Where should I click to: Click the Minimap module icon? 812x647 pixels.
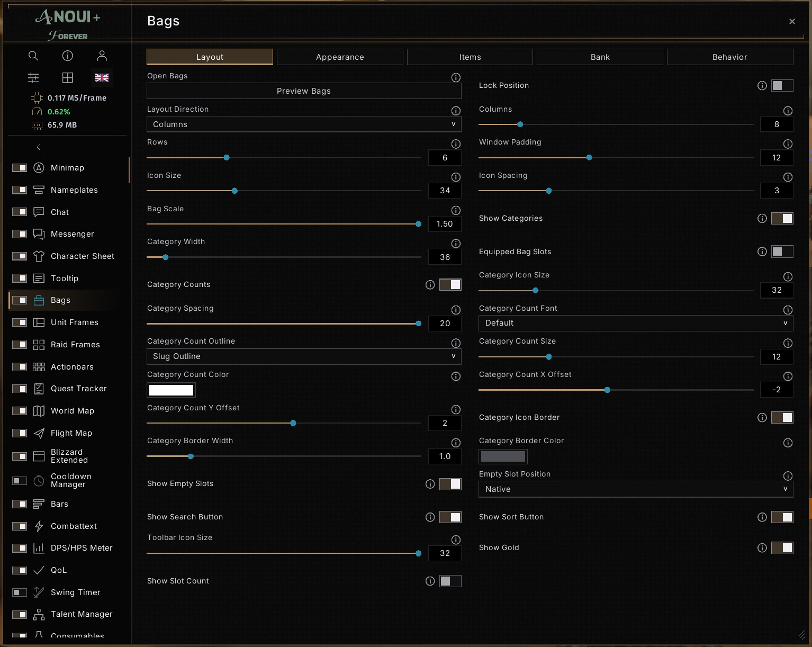pos(39,168)
